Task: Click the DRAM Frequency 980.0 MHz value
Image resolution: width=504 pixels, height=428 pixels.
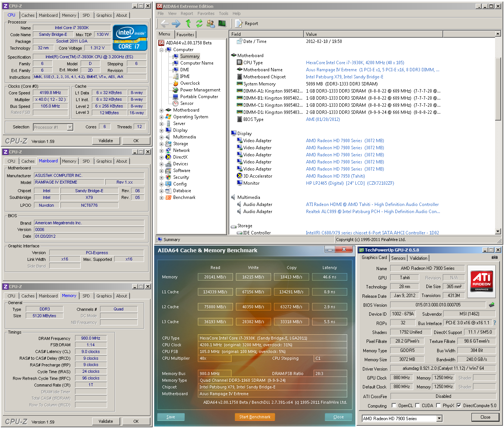Action: (91, 338)
